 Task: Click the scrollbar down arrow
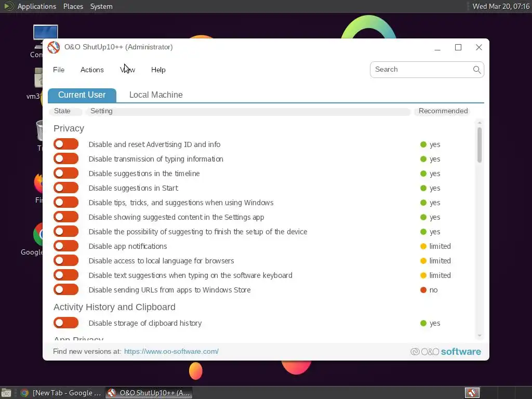pyautogui.click(x=480, y=336)
